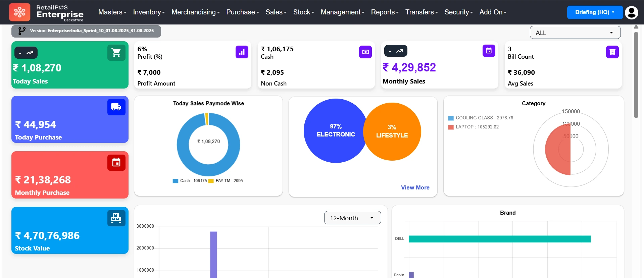Click the receipt icon on Bill Count card
The height and width of the screenshot is (278, 644).
tap(612, 52)
